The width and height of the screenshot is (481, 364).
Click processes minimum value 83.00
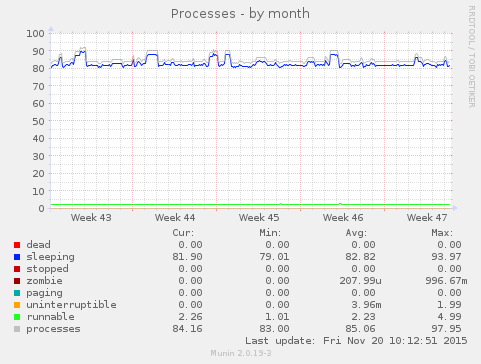(274, 329)
